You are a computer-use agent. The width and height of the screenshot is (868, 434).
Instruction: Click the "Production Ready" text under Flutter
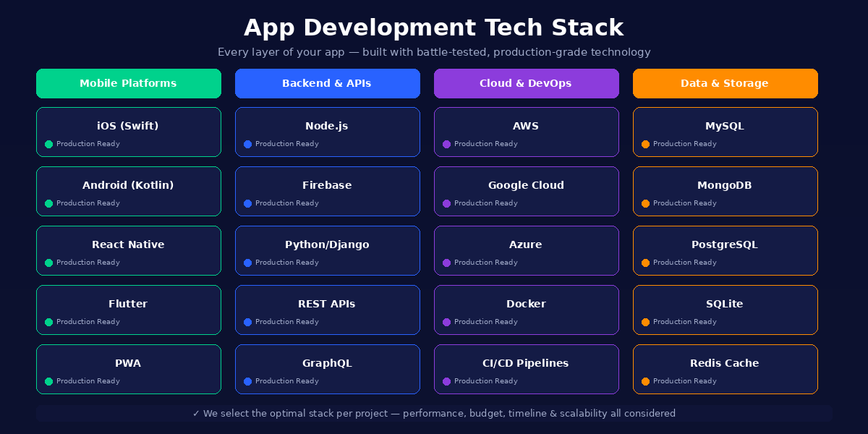(88, 322)
